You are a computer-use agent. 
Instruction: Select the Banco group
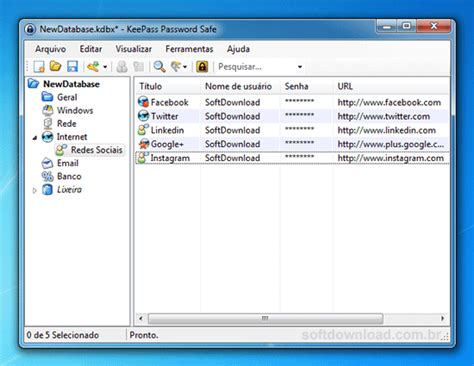click(x=69, y=176)
